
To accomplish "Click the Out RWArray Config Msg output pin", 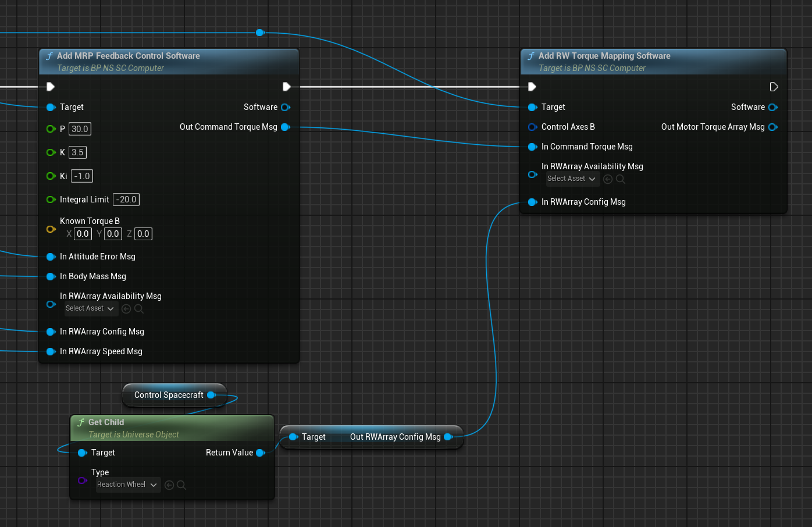I will (x=448, y=437).
